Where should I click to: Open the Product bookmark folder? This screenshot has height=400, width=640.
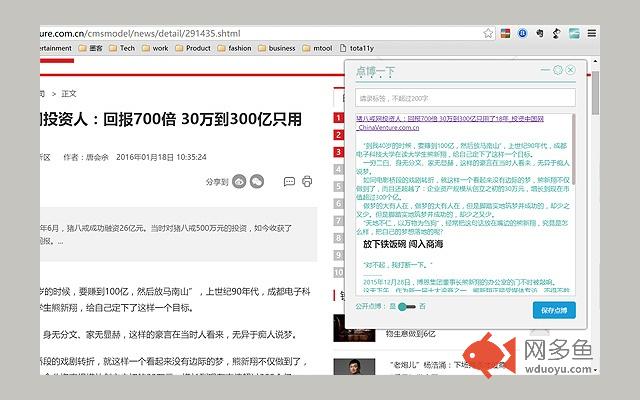(193, 48)
